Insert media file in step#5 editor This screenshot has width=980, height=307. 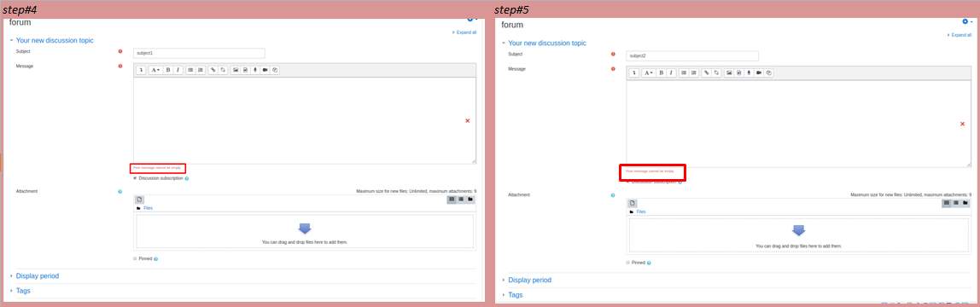(x=739, y=73)
